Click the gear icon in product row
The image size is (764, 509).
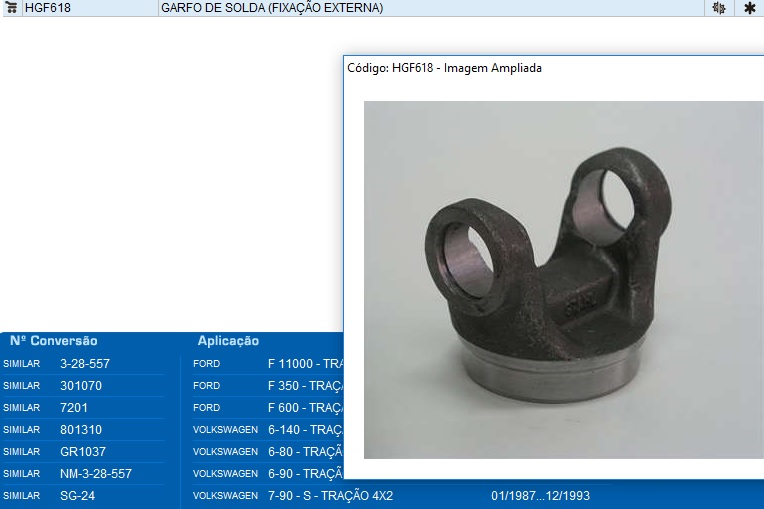click(x=718, y=8)
